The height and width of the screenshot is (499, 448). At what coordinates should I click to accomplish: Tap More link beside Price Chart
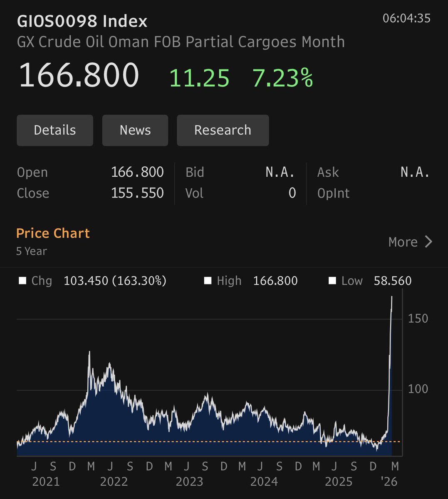403,242
